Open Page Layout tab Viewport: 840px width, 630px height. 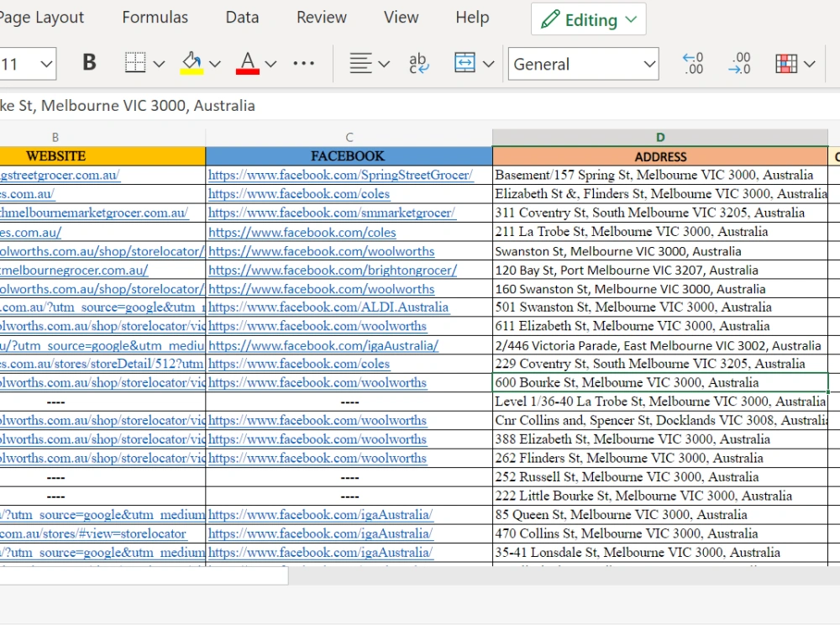click(x=42, y=17)
